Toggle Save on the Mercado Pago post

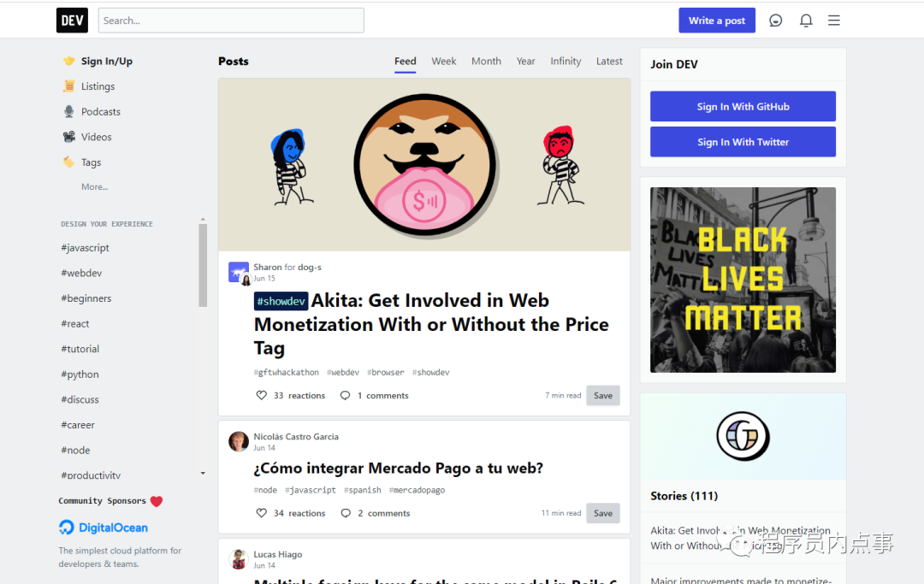pos(603,513)
